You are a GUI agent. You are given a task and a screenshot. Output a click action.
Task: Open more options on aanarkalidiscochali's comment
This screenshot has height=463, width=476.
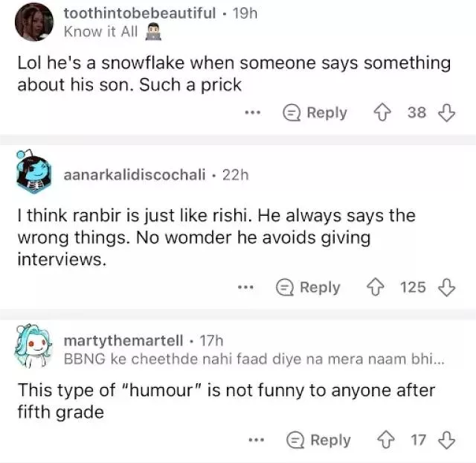point(245,287)
